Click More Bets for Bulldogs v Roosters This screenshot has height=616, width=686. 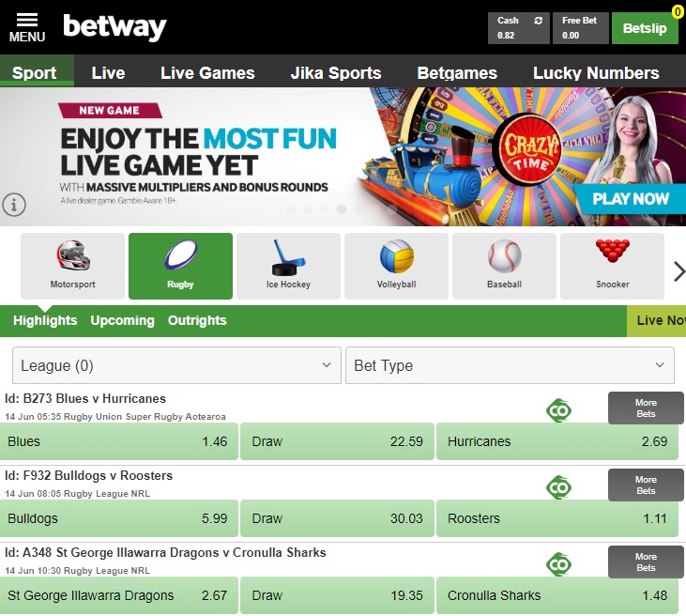(646, 485)
